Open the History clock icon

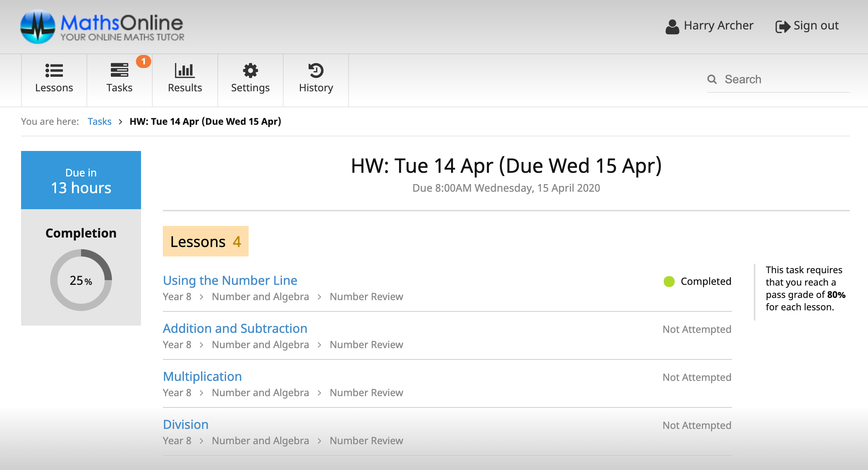point(316,71)
